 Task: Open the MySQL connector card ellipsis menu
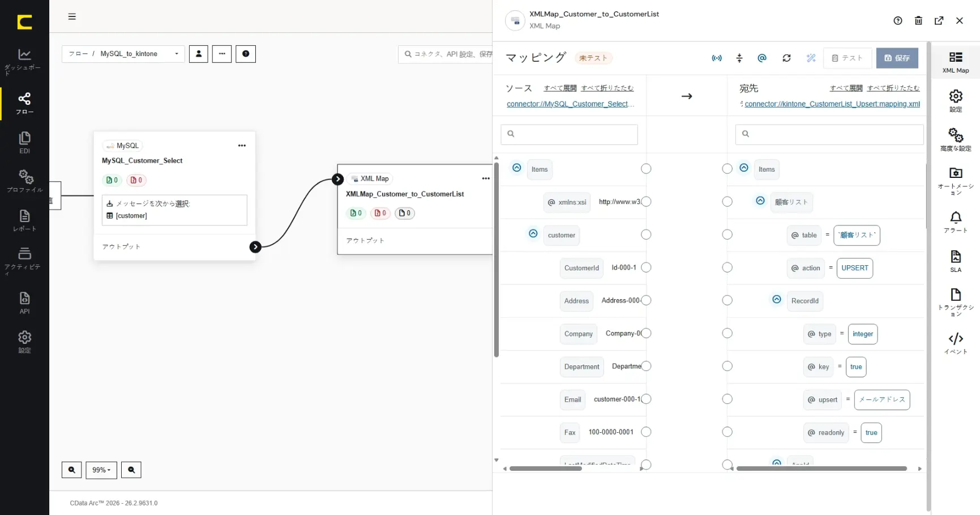[242, 146]
